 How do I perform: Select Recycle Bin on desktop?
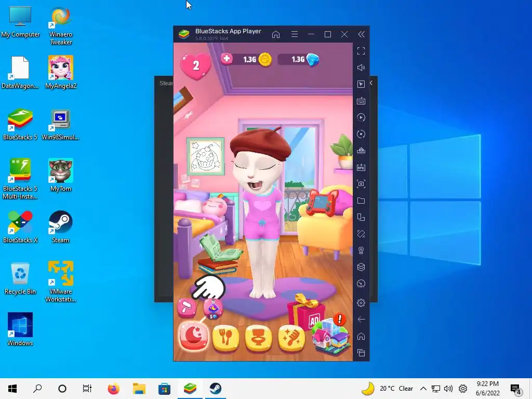tap(20, 278)
